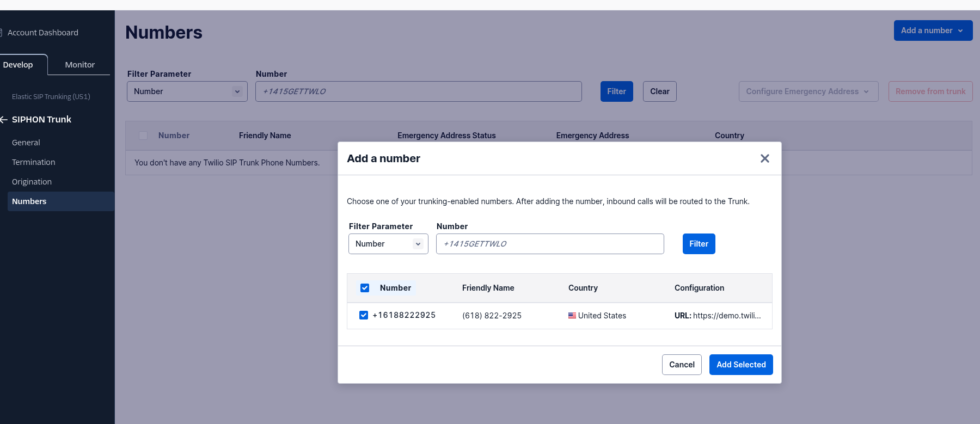
Task: Open Termination in the sidebar
Action: click(x=34, y=162)
